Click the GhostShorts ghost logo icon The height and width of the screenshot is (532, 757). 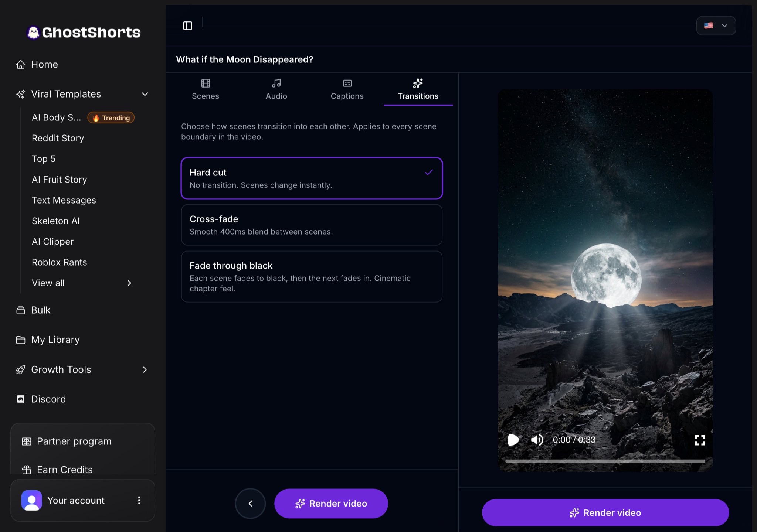[x=33, y=33]
